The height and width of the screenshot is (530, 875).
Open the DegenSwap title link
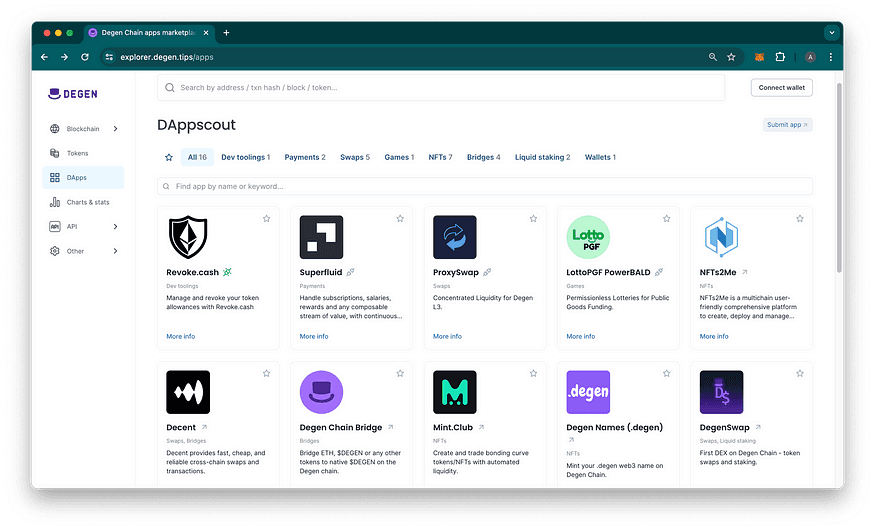(724, 427)
